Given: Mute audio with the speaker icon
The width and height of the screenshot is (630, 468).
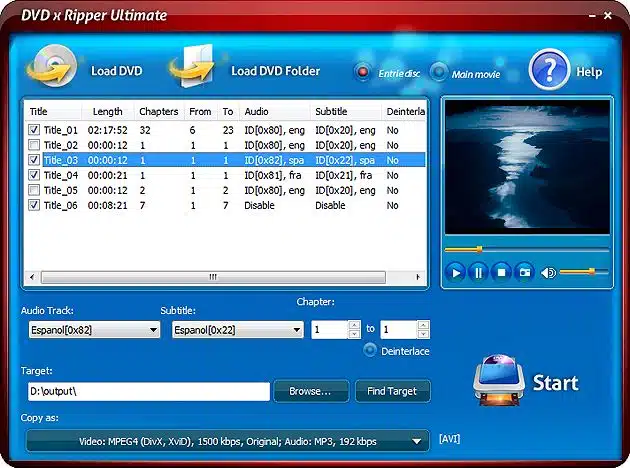Looking at the screenshot, I should coord(548,273).
